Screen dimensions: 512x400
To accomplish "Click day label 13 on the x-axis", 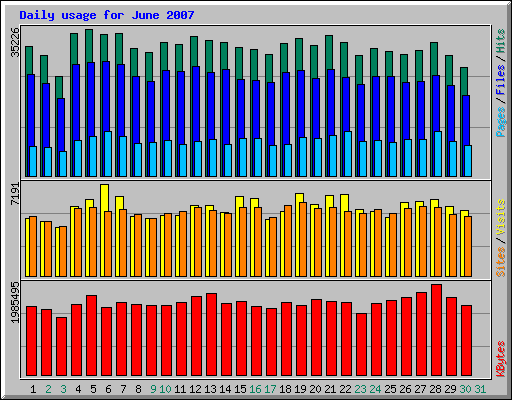I will pyautogui.click(x=210, y=389).
